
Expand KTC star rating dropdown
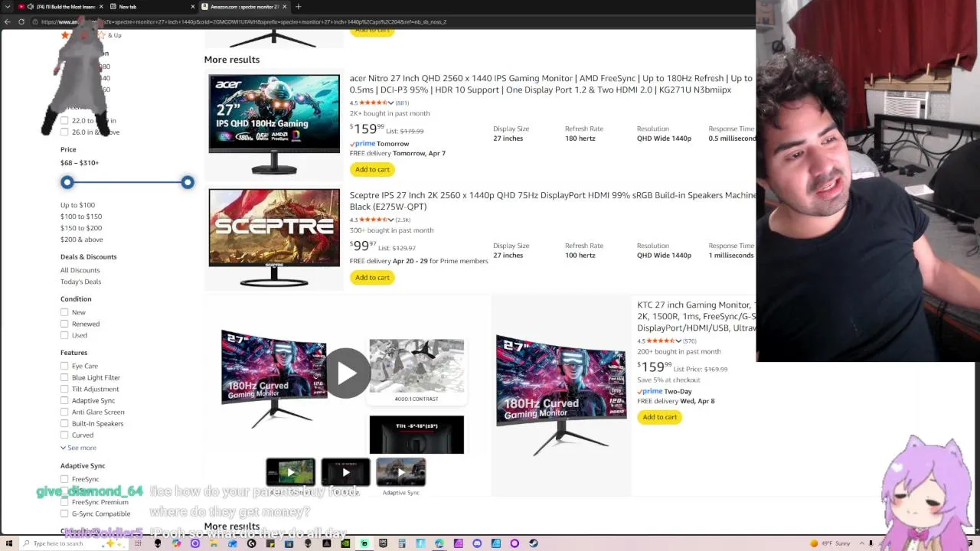pyautogui.click(x=678, y=341)
